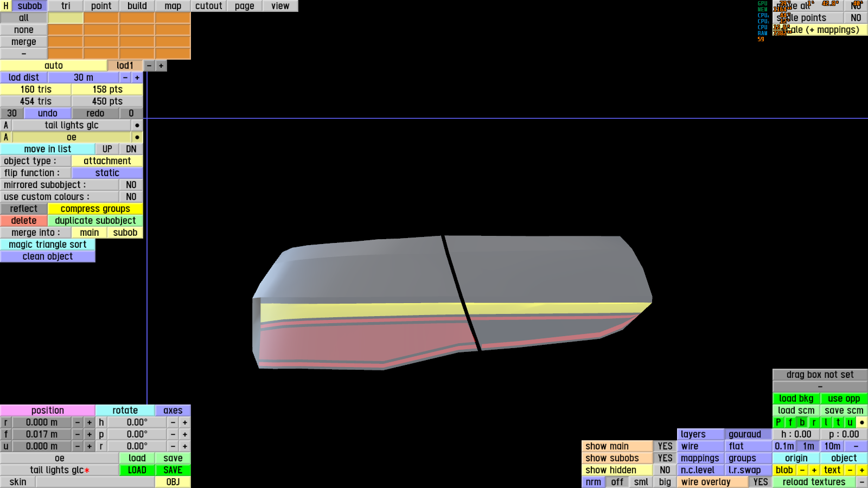Click the green f front view button

[790, 422]
